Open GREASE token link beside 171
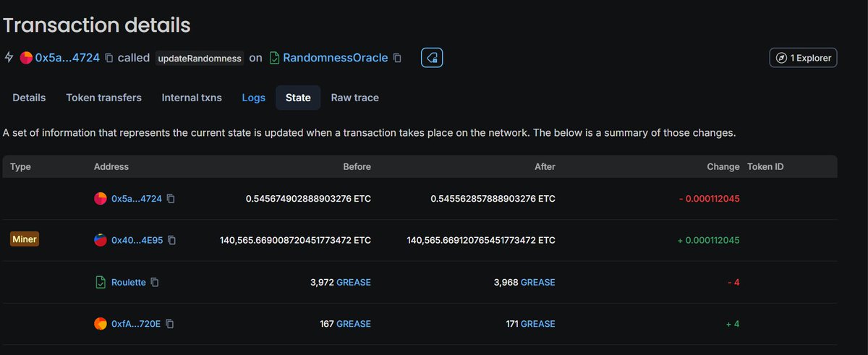This screenshot has width=868, height=355. [538, 324]
